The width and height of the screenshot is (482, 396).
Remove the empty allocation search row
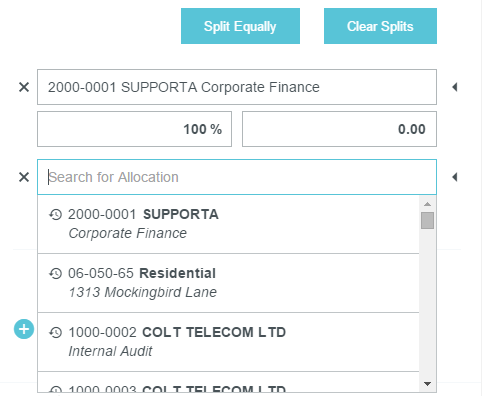24,177
